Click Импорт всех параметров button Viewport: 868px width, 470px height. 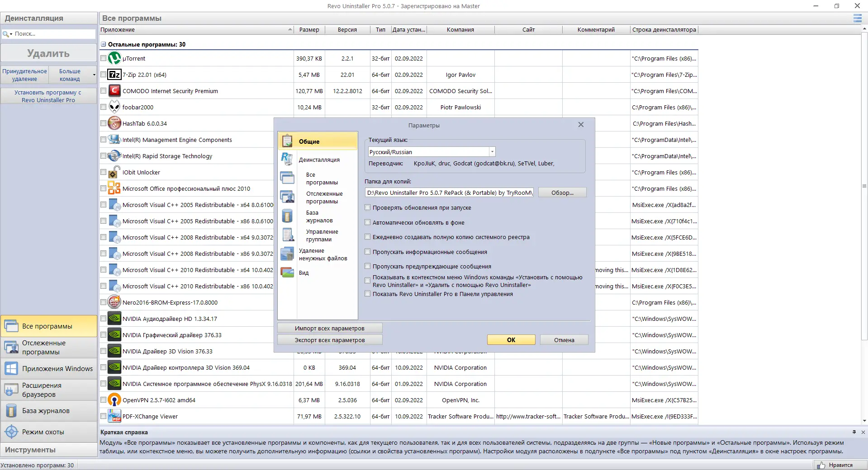[x=330, y=328]
